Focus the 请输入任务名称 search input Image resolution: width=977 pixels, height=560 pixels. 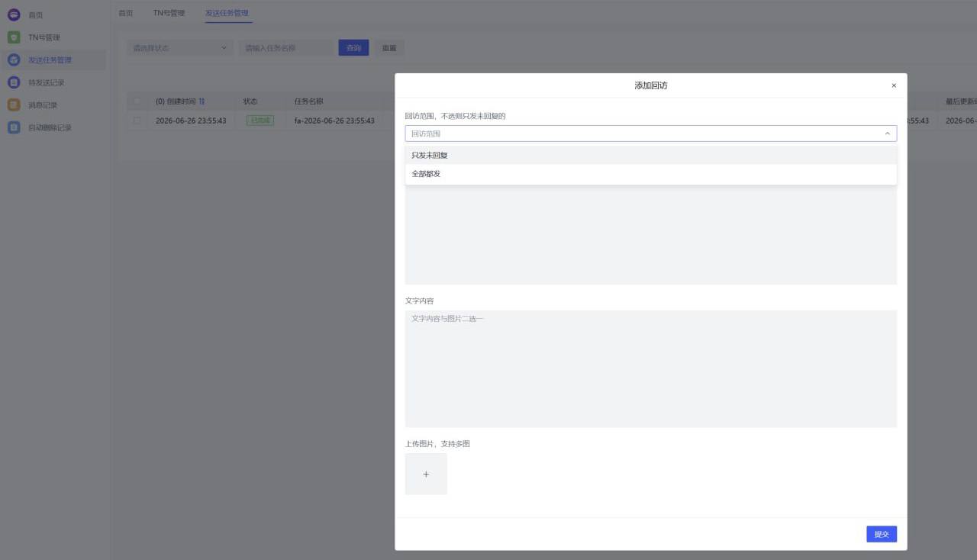tap(285, 48)
